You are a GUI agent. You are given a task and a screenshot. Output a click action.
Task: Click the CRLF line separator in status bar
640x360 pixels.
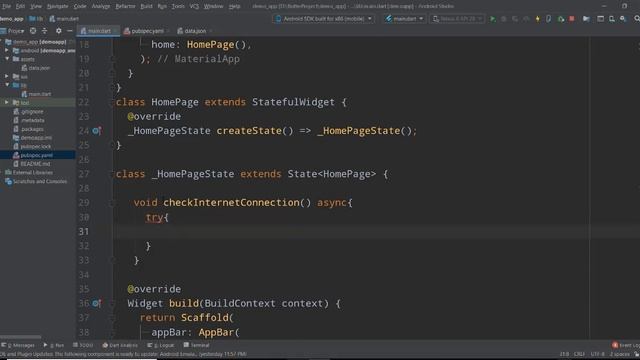coord(579,354)
